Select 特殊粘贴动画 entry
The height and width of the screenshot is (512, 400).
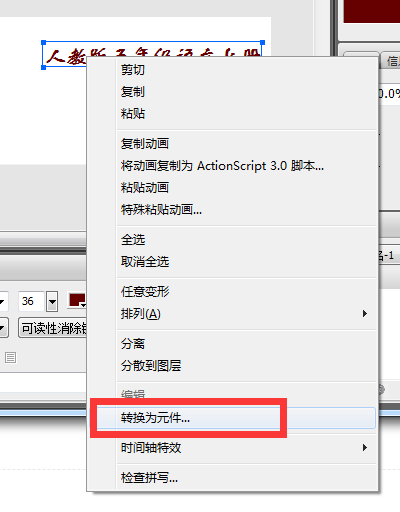161,210
